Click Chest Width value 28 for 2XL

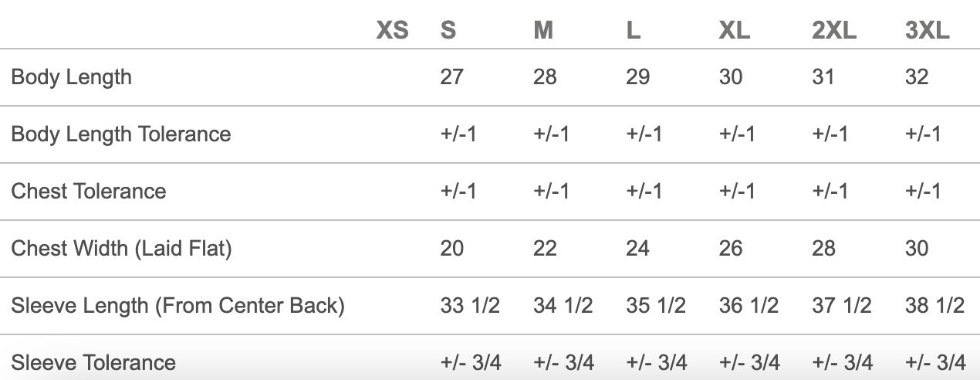[x=823, y=249]
